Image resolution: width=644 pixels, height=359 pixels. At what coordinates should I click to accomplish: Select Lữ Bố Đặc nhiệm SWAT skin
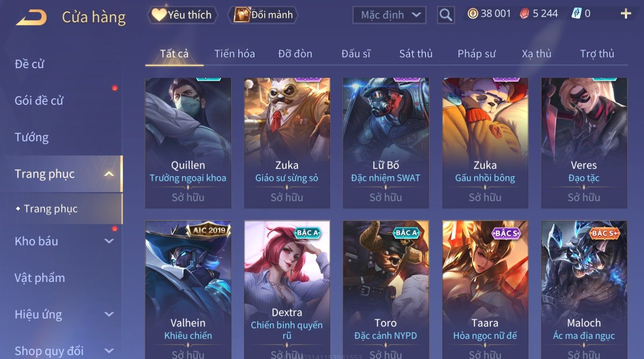386,143
